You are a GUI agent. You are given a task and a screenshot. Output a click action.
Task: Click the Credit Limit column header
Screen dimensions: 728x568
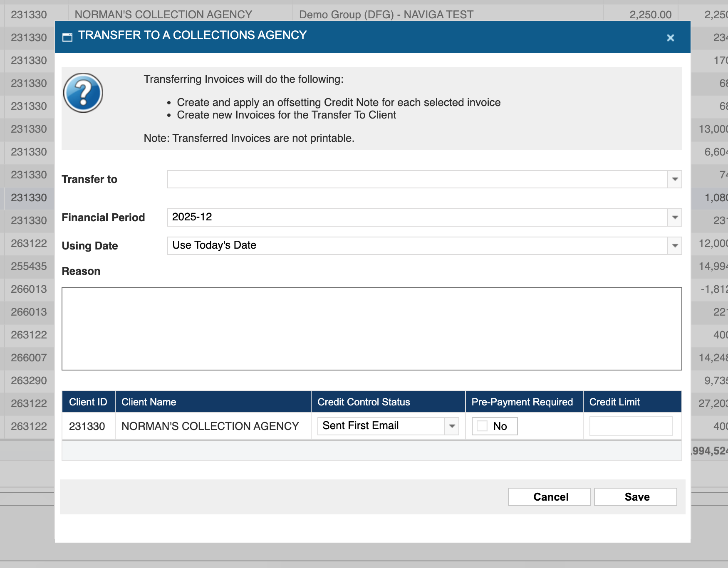[614, 402]
